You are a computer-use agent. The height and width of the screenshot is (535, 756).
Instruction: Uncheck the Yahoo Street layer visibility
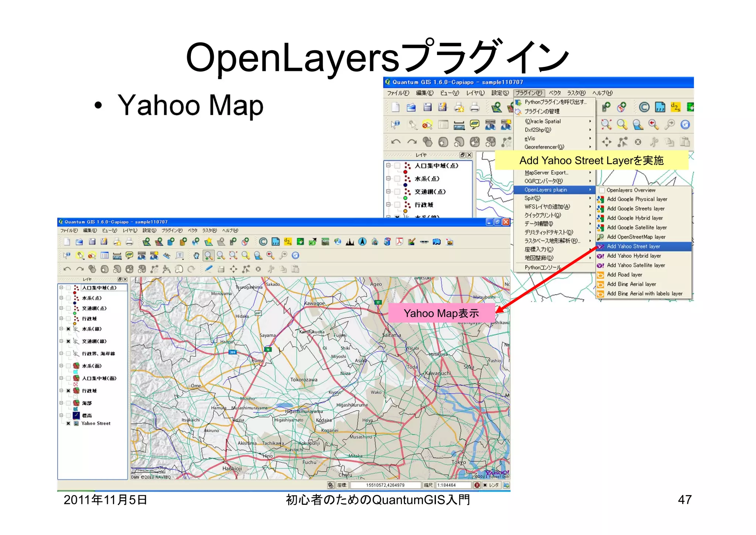coord(68,423)
